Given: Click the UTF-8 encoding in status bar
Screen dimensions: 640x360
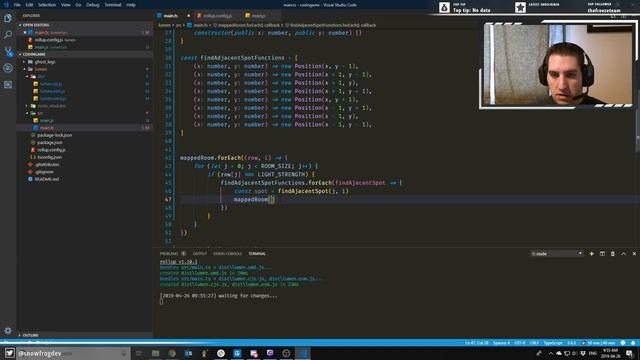Looking at the screenshot, I should pyautogui.click(x=520, y=343).
